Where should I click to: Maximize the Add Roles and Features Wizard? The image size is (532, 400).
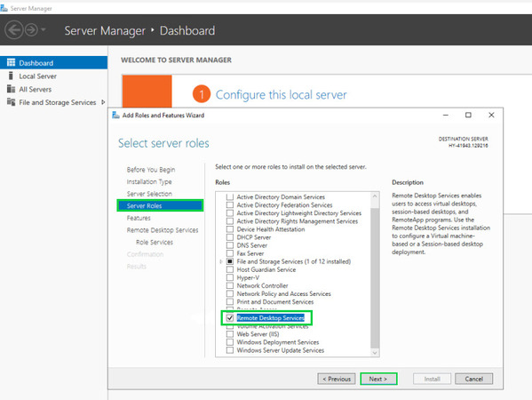pyautogui.click(x=468, y=115)
